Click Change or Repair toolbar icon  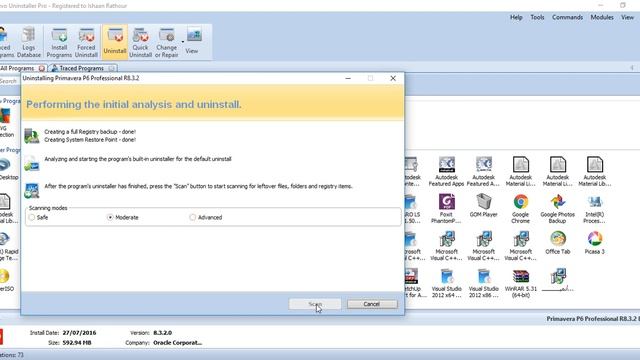point(167,42)
